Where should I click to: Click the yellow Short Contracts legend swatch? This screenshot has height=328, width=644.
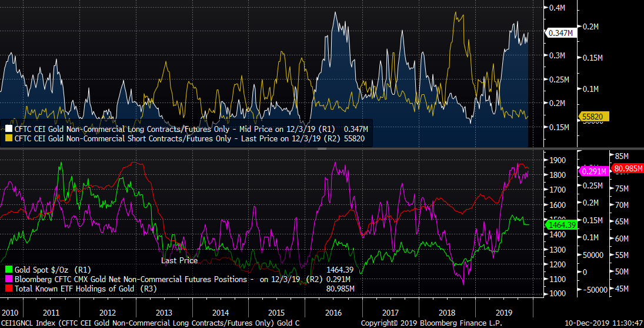(9, 138)
